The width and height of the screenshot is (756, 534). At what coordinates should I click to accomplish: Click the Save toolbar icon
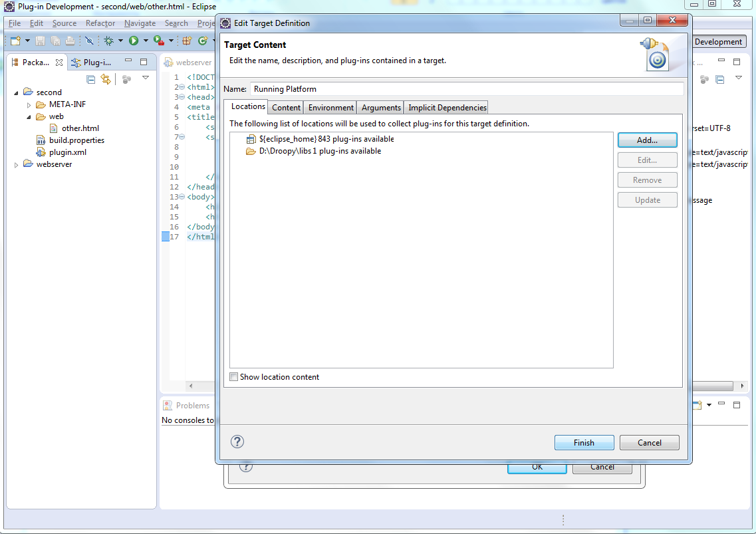click(x=40, y=41)
